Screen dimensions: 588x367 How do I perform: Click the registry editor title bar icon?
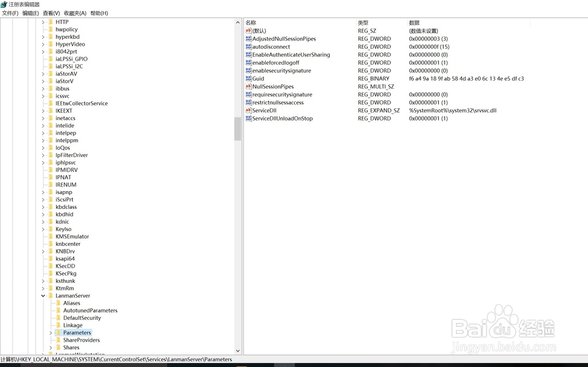pyautogui.click(x=4, y=4)
